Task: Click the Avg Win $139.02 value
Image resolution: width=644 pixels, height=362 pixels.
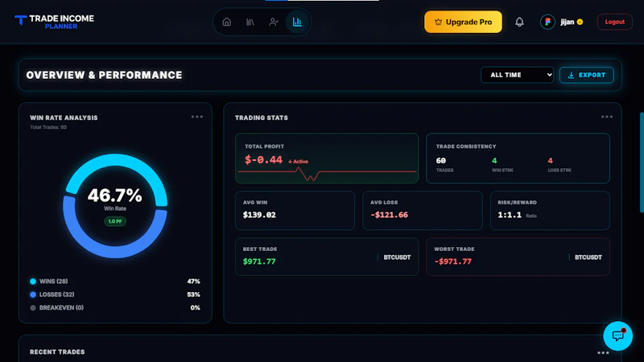Action: (259, 215)
